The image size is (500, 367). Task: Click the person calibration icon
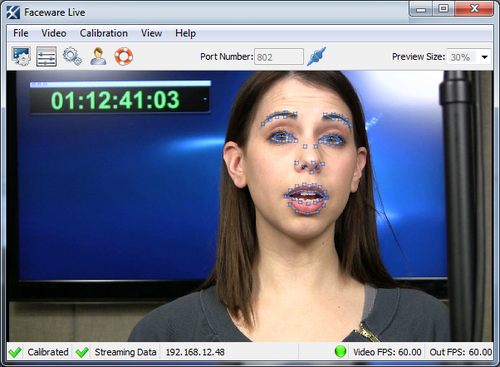click(x=98, y=56)
